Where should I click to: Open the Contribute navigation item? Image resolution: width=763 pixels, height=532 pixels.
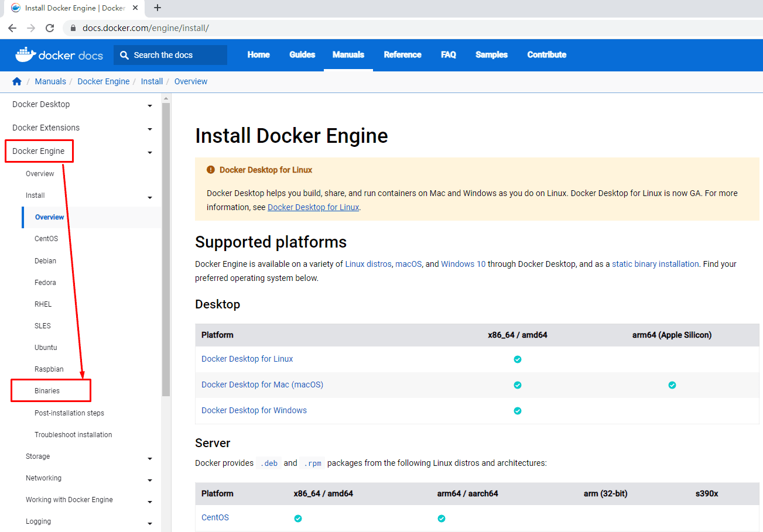[x=547, y=54]
